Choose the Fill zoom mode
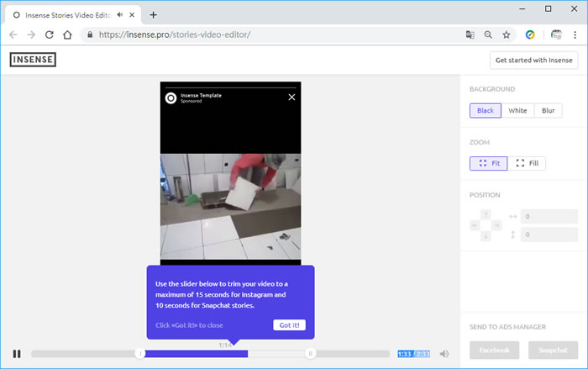Viewport: 588px width, 369px height. [x=527, y=163]
